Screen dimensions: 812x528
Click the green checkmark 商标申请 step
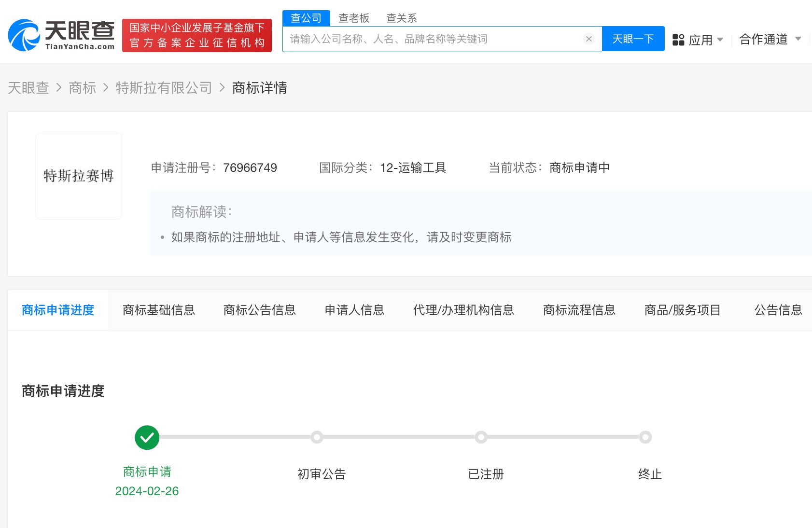click(x=147, y=437)
